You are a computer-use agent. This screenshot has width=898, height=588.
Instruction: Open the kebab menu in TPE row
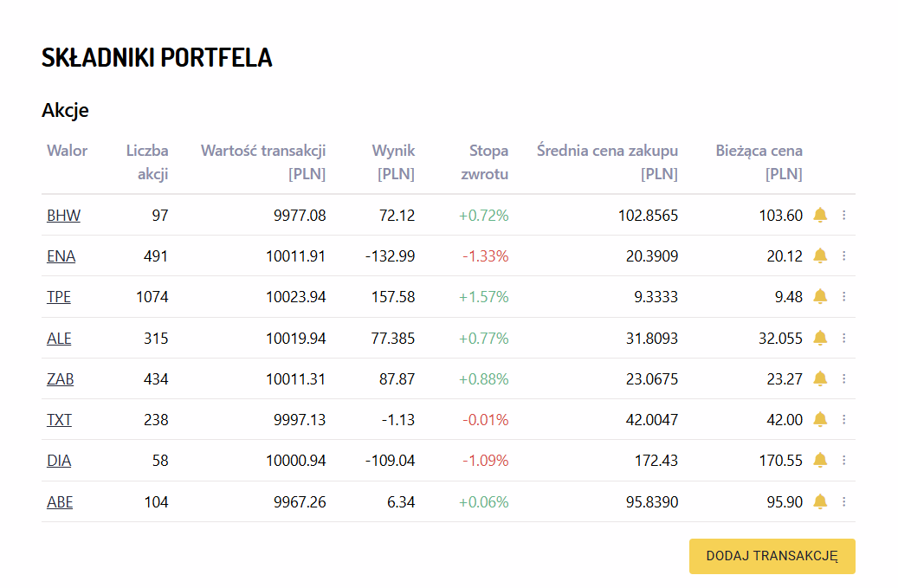coord(844,296)
